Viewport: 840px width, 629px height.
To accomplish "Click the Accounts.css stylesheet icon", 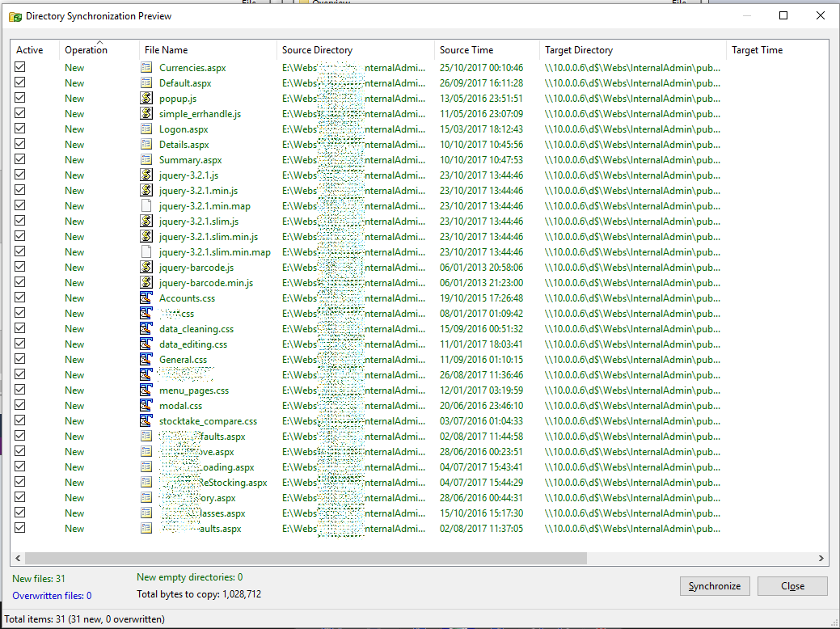I will pyautogui.click(x=146, y=298).
